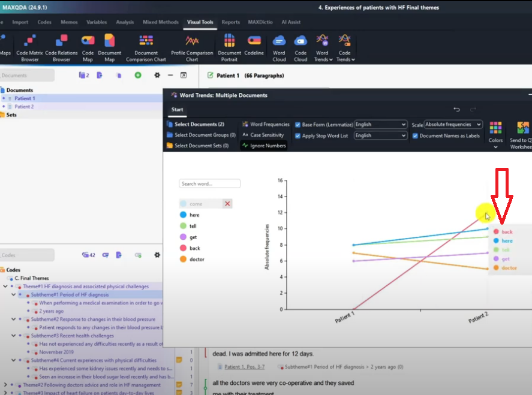Generate a Code Cloud
This screenshot has width=532, height=395.
300,48
